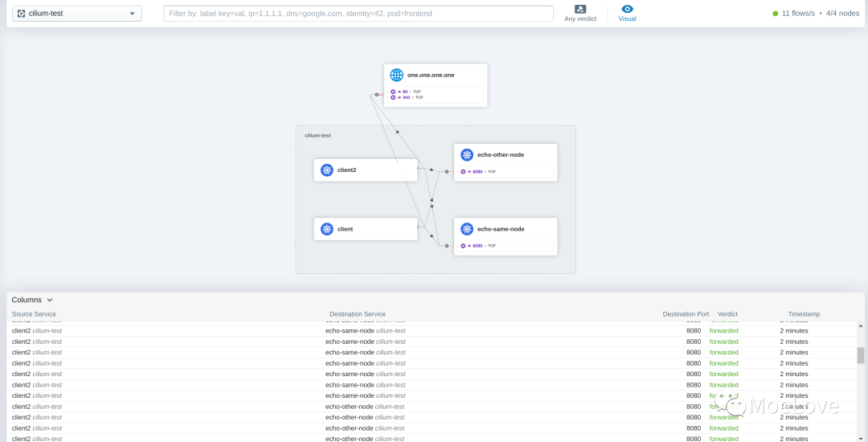Click the Destination Service column header
Screen dimensions: 868x442
pos(358,314)
